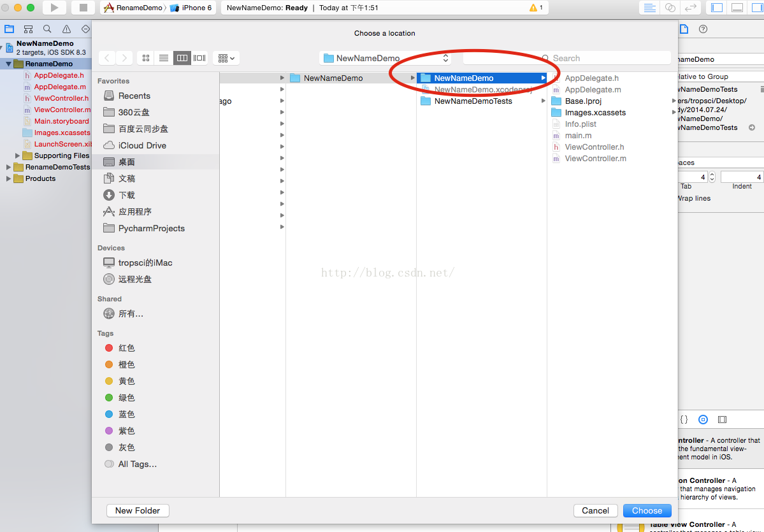Open the Issue navigator warning icon
764x532 pixels.
66,29
